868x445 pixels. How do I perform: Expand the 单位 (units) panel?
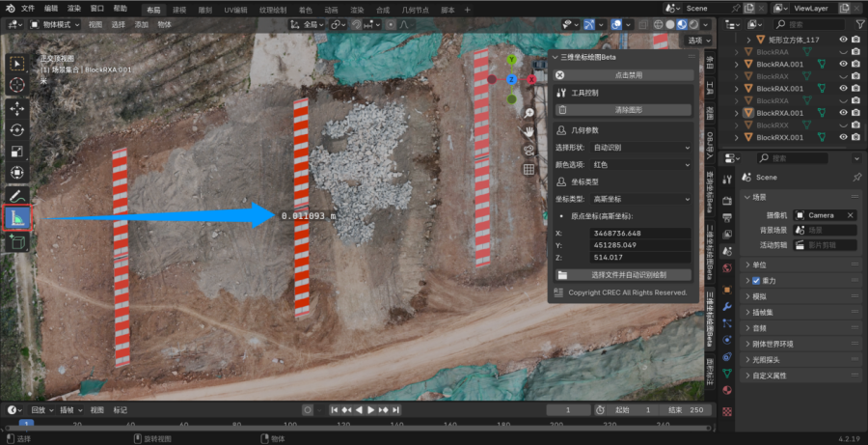tap(759, 264)
